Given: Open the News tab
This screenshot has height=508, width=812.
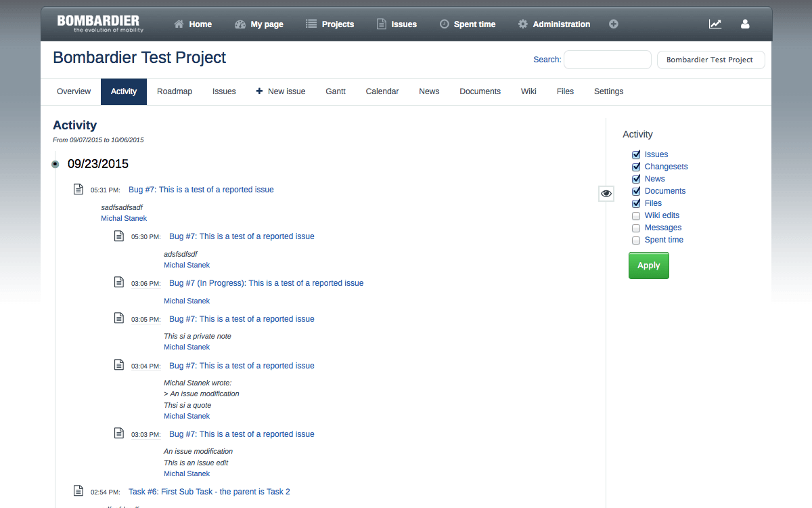Looking at the screenshot, I should click(x=429, y=91).
